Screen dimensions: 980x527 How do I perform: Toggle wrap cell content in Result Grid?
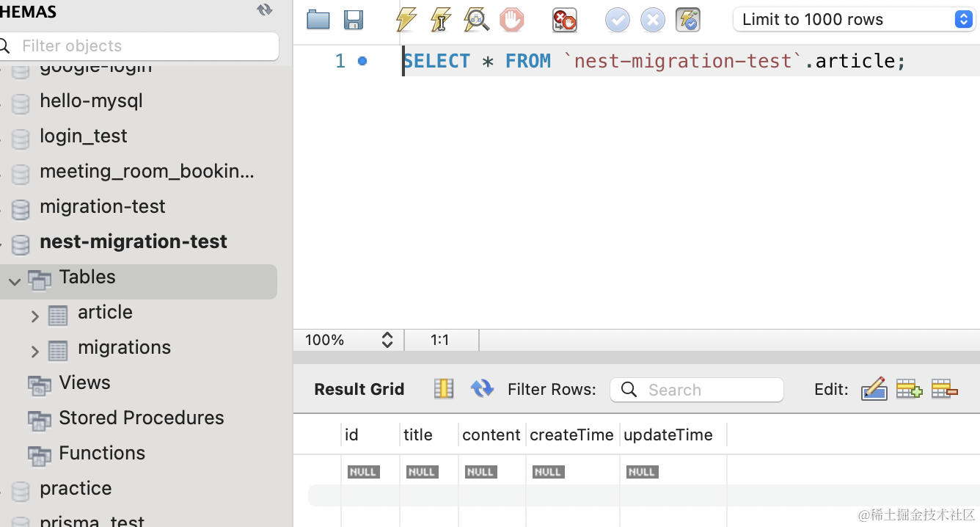pos(444,389)
